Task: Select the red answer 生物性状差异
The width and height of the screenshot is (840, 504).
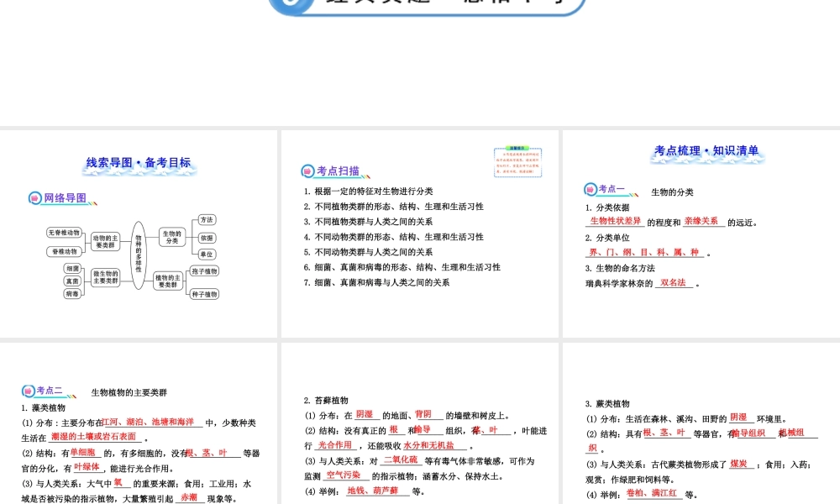Action: (x=616, y=221)
